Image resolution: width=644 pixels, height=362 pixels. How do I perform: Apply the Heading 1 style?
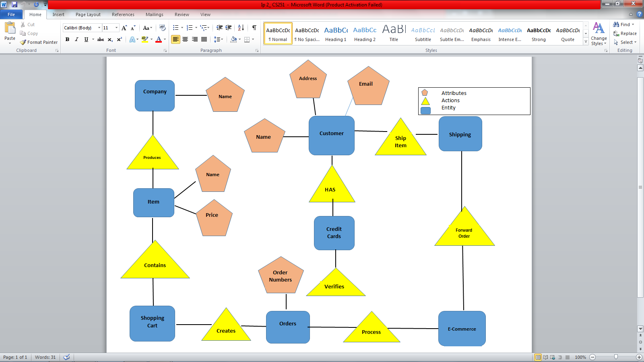[x=336, y=33]
